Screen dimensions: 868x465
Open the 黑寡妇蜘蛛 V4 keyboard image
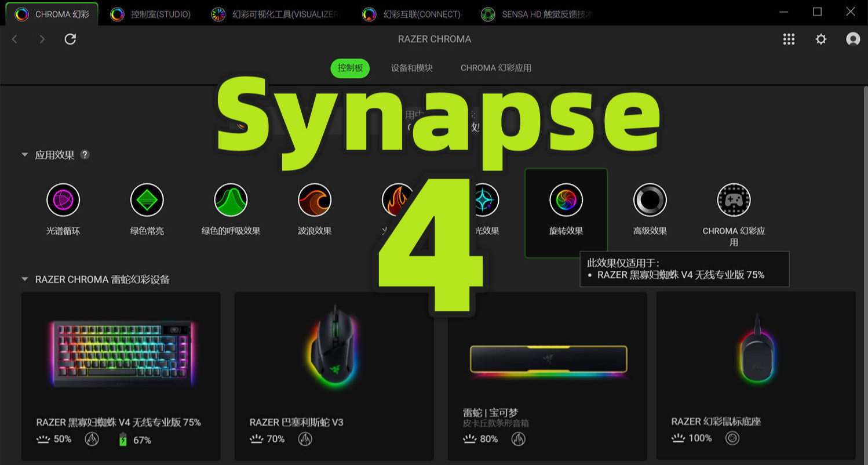tap(121, 353)
